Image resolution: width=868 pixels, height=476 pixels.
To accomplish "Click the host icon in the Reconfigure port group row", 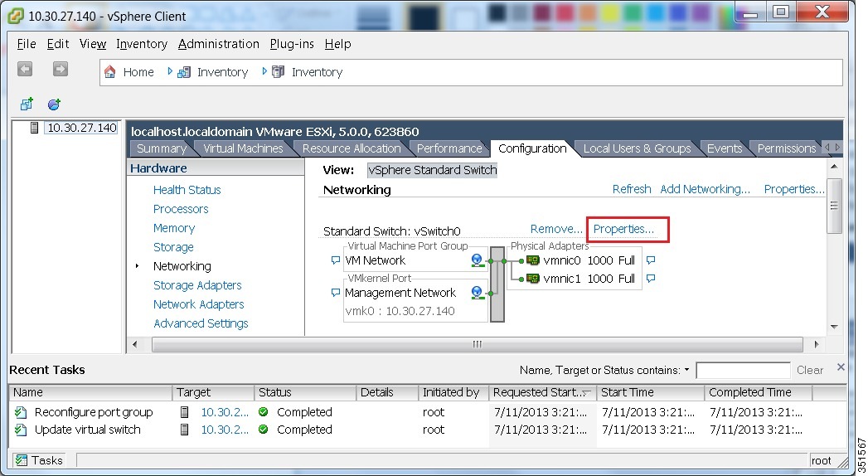I will 185,412.
